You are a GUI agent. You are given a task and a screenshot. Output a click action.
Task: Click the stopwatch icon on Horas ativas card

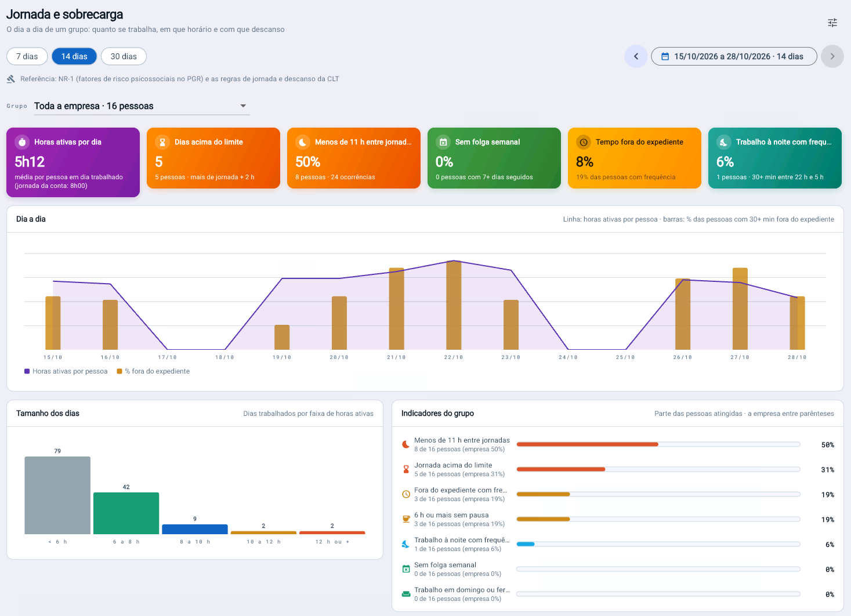click(x=22, y=142)
